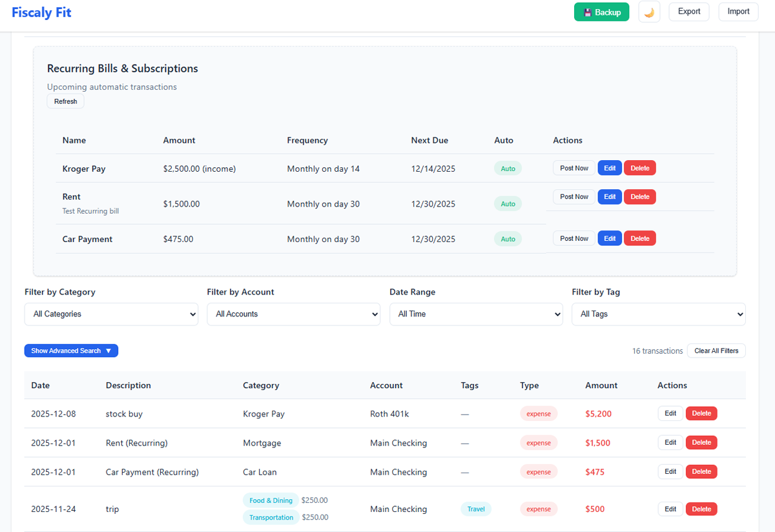Screen dimensions: 775x532
Task: Expand the Advanced Search panel
Action: point(71,350)
